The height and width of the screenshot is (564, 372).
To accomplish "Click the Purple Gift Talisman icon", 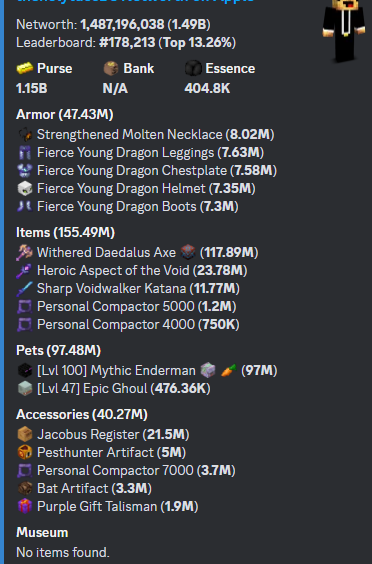I will pos(25,506).
